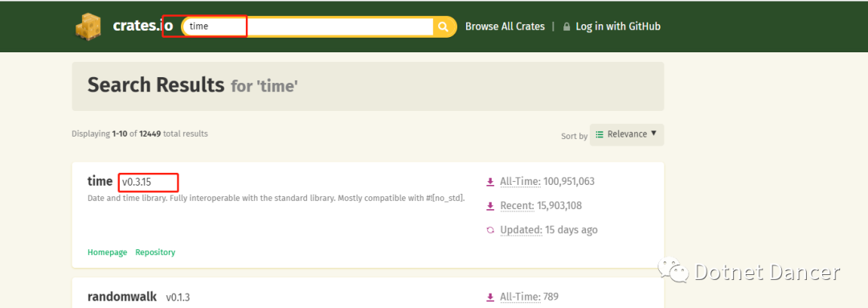Open the Relevance sort dropdown
The image size is (868, 308).
click(627, 134)
